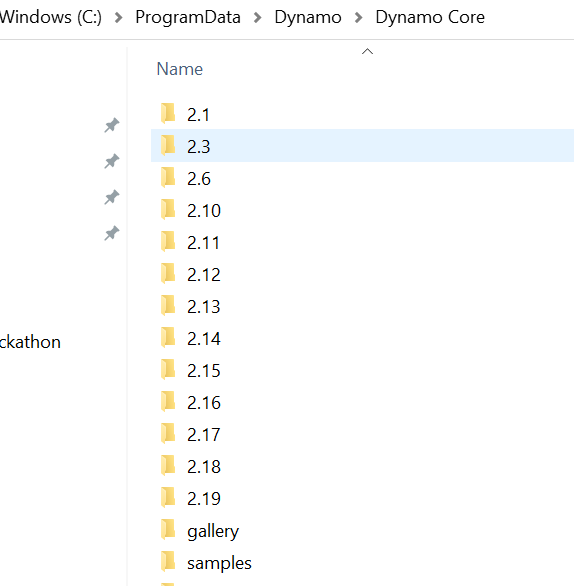The height and width of the screenshot is (586, 574).
Task: Select folder name 2.14
Action: 204,339
